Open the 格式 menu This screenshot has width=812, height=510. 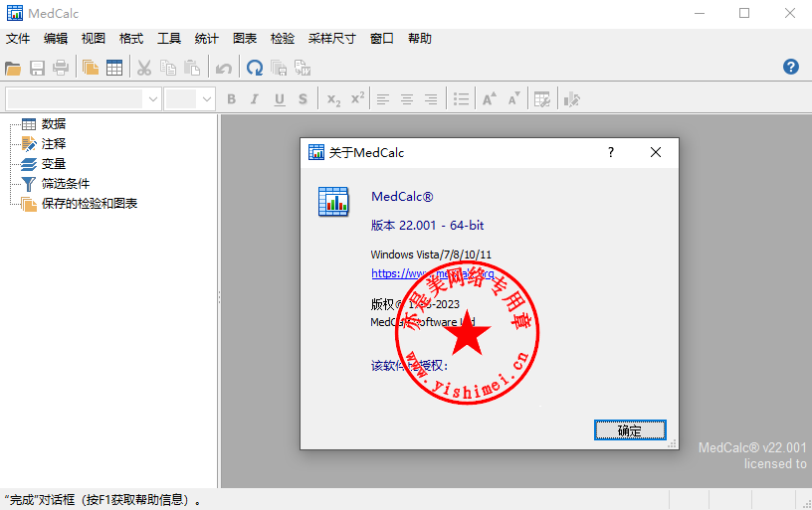[131, 39]
